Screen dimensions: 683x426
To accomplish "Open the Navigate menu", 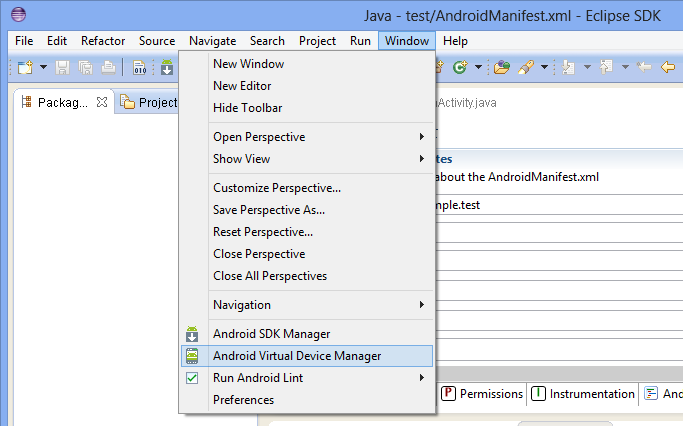I will (x=213, y=41).
